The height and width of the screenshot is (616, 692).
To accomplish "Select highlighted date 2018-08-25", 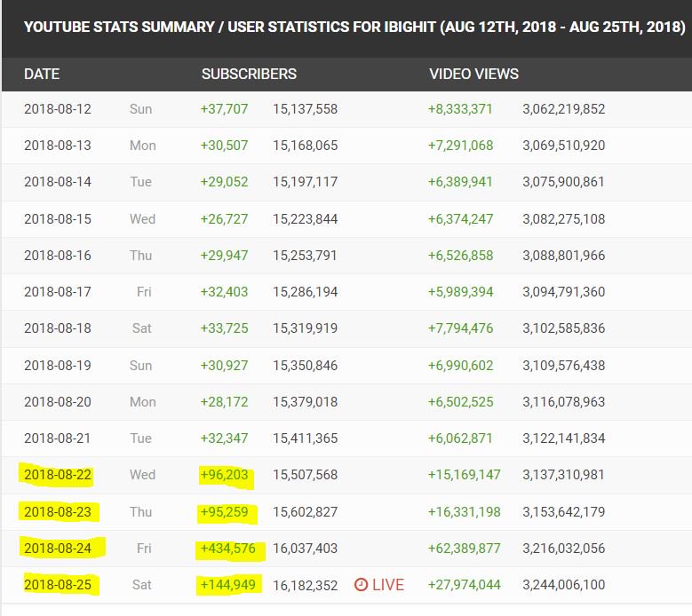I will click(58, 585).
